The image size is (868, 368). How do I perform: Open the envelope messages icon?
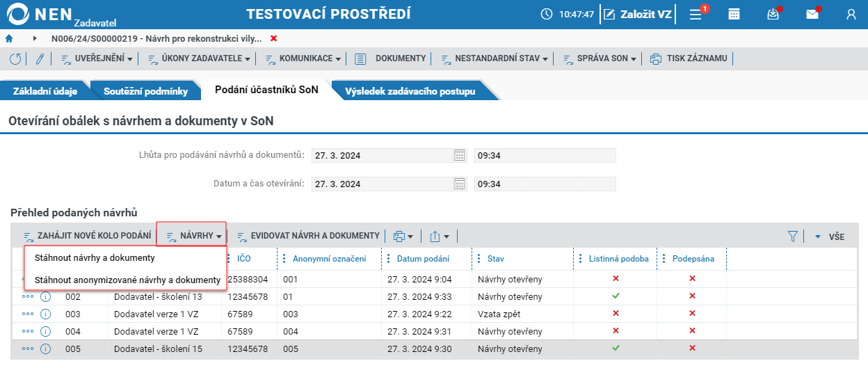pyautogui.click(x=812, y=14)
